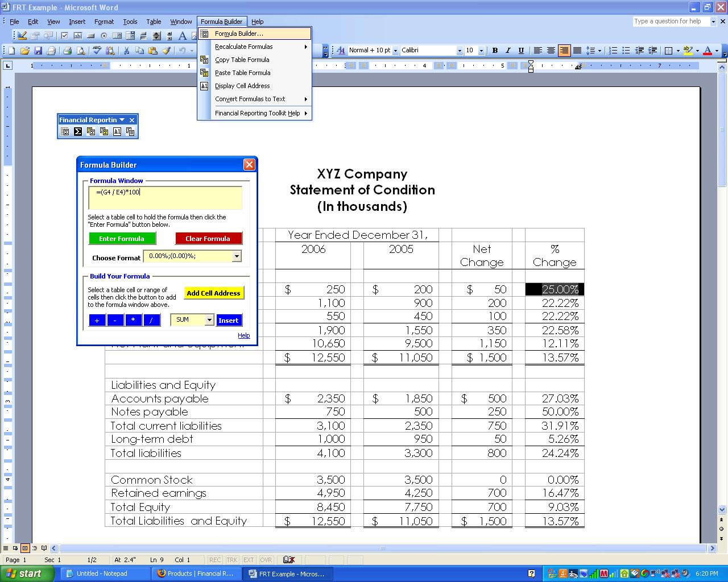Image resolution: width=728 pixels, height=582 pixels.
Task: Click Display Cell Address icon on floating toolbar
Action: 117,131
